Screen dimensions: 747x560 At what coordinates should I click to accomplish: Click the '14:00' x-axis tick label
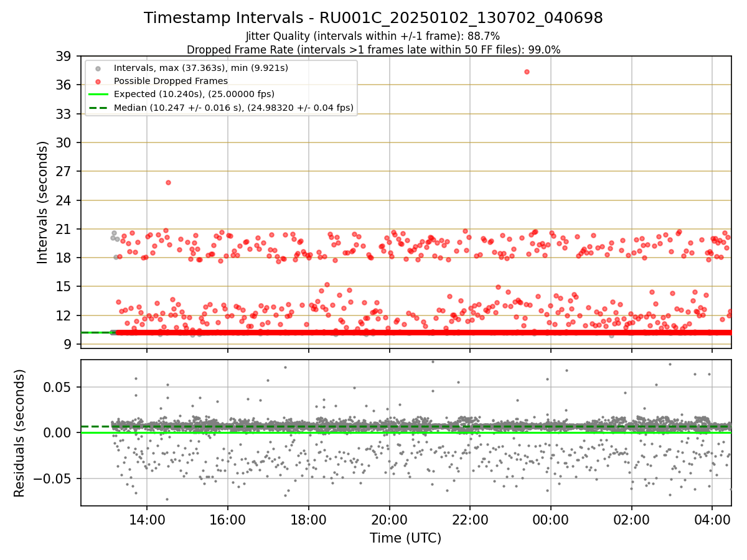[147, 519]
